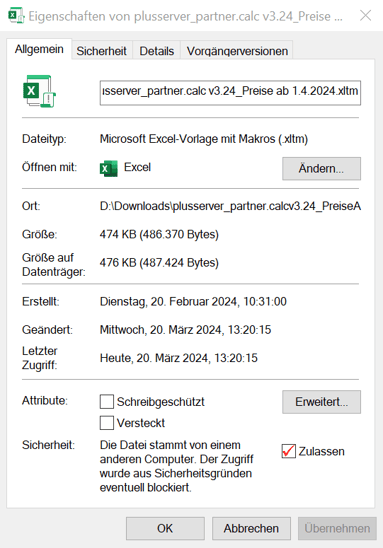This screenshot has width=383, height=548.
Task: Click the file type text 'Microsoft Excel-Vorlage mit Makros (.xltm)'
Action: [204, 139]
